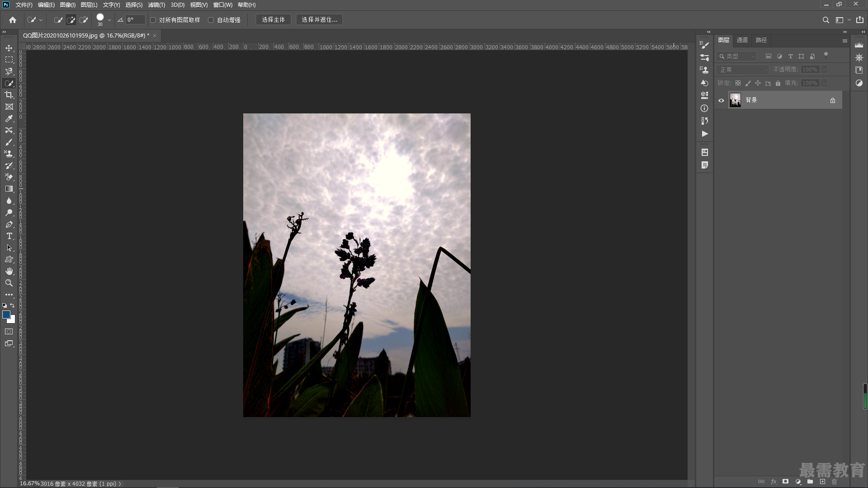Image resolution: width=868 pixels, height=488 pixels.
Task: Open the Histogram panel icon
Action: pyautogui.click(x=859, y=45)
